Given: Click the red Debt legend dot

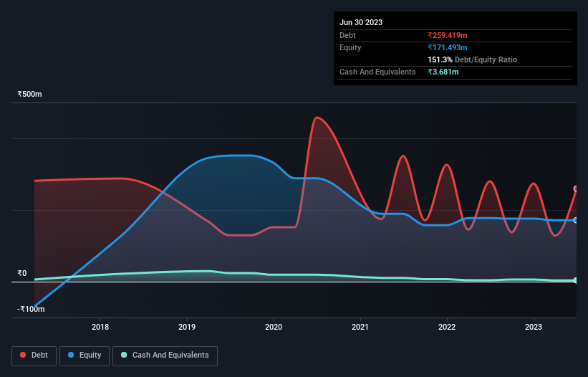Looking at the screenshot, I should coord(23,355).
